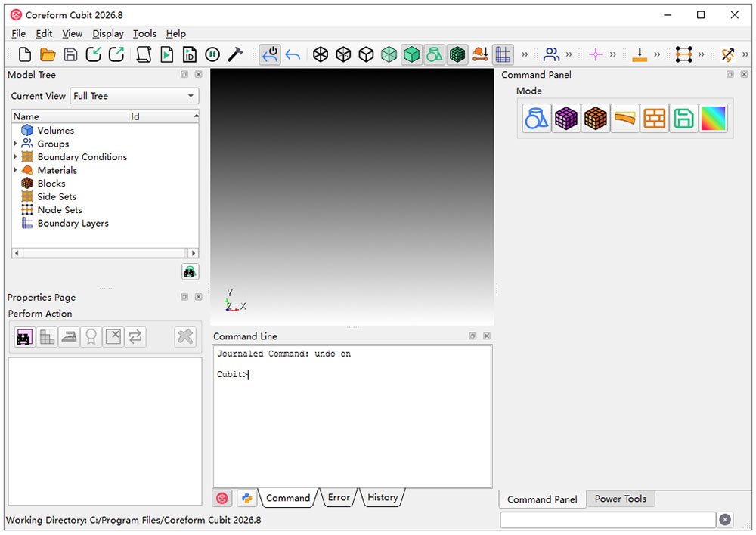Toggle the undo enable button with power symbol
756x535 pixels.
point(270,54)
